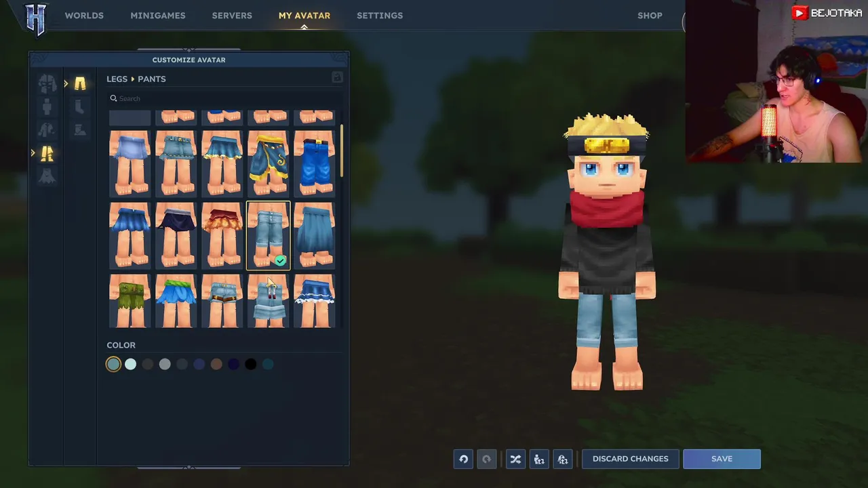868x488 pixels.
Task: Select the yellow pants subcategory icon
Action: 80,83
